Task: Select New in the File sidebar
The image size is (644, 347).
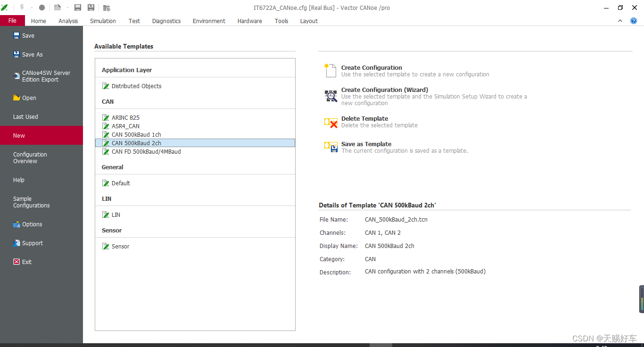Action: pyautogui.click(x=41, y=135)
